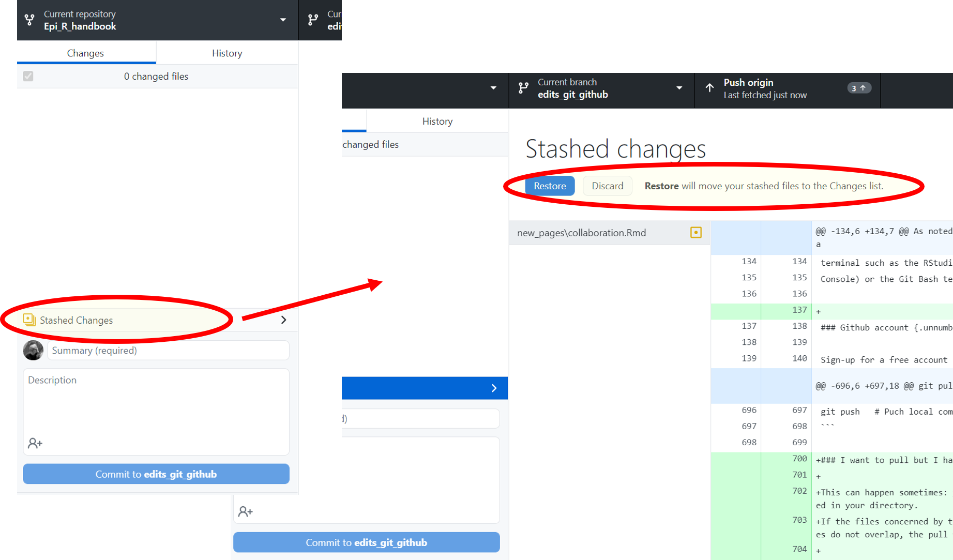Click the Discard button
953x560 pixels.
[x=607, y=186]
